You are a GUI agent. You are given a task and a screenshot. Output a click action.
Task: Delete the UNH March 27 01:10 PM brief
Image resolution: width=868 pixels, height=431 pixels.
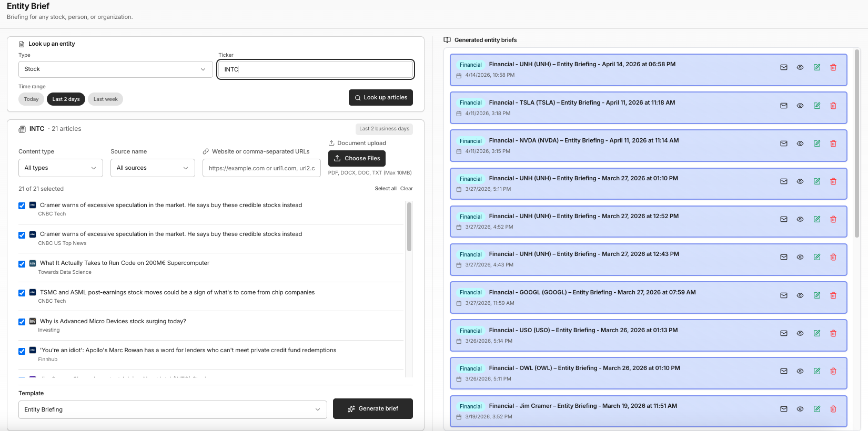click(x=833, y=181)
